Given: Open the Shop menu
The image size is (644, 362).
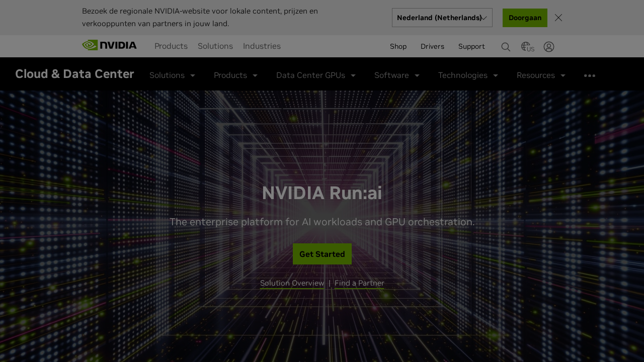Looking at the screenshot, I should coord(398,46).
